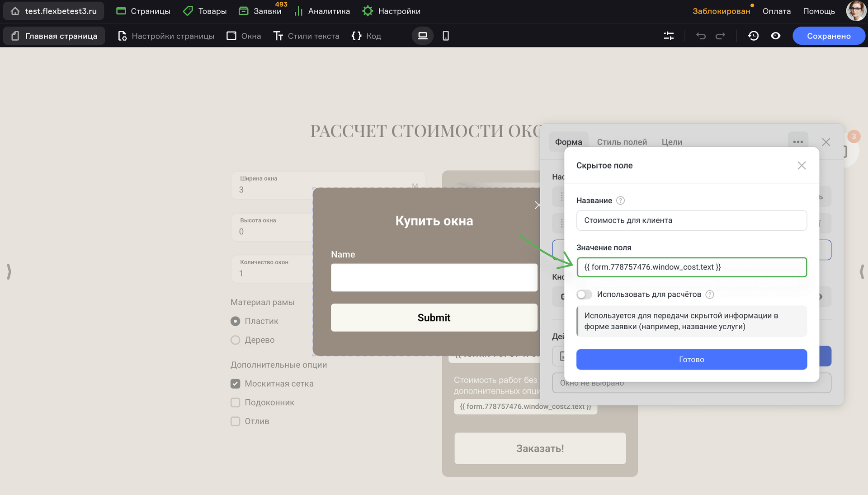Viewport: 868px width, 495px height.
Task: Open three-dots menu in form panel
Action: click(x=798, y=142)
